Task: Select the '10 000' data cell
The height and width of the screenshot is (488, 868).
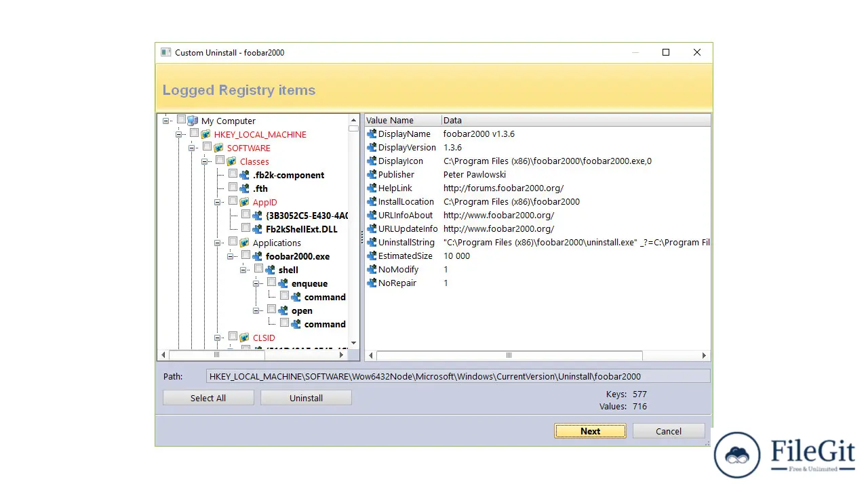Action: 456,256
